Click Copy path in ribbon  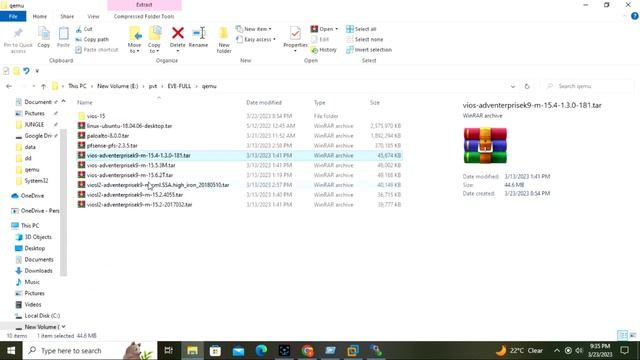(92, 40)
